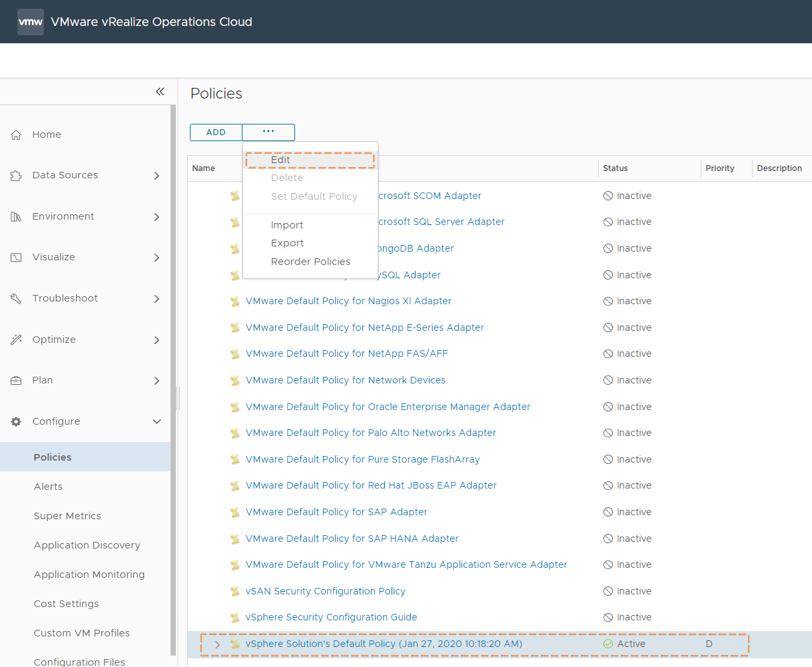Open vSAN Security Configuration Policy link
812x667 pixels.
coord(326,591)
